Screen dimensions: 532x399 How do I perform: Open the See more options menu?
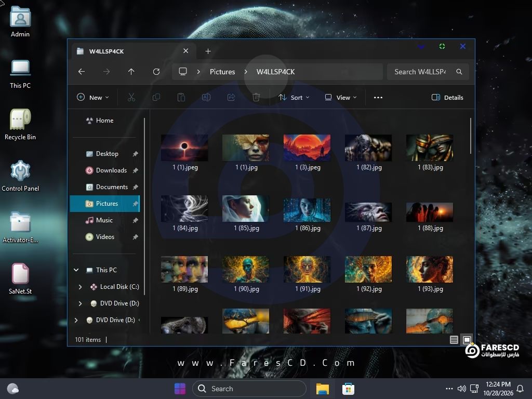click(378, 97)
